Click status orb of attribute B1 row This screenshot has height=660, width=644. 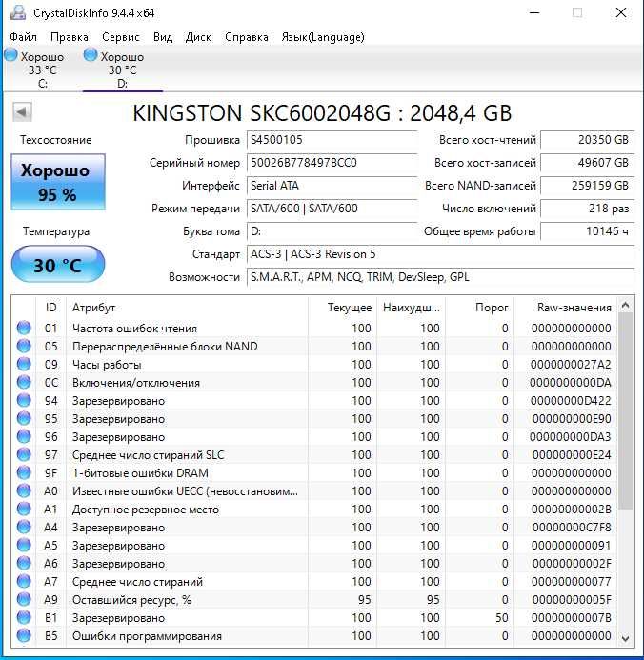24,617
